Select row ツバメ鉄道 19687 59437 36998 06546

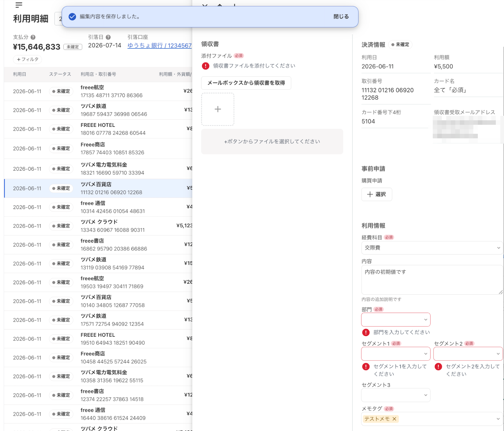click(98, 110)
